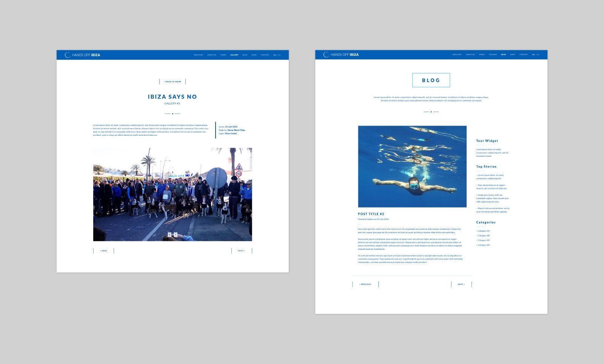Click the underwater swimmer blog post image
Image resolution: width=604 pixels, height=364 pixels.
(412, 166)
